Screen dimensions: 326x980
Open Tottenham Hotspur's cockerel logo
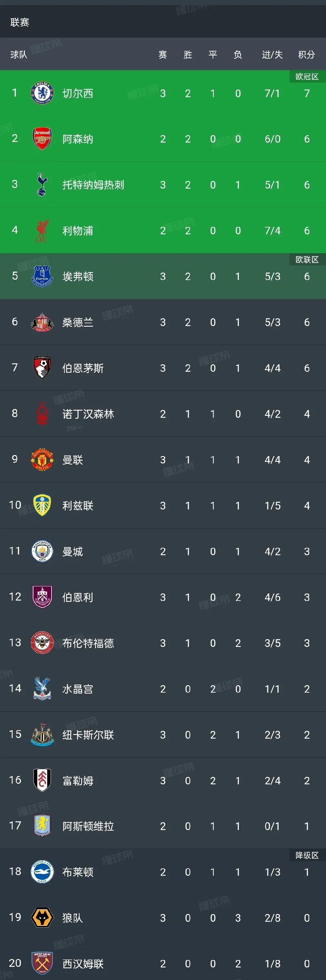click(x=42, y=184)
